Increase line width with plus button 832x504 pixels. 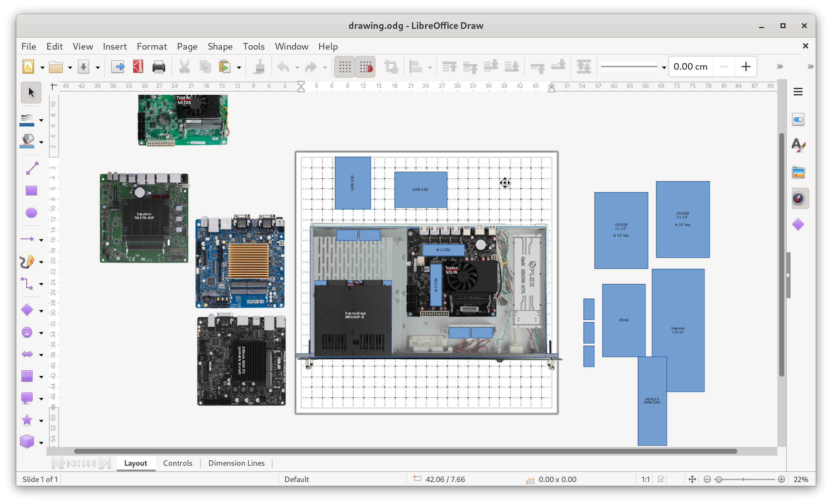746,67
